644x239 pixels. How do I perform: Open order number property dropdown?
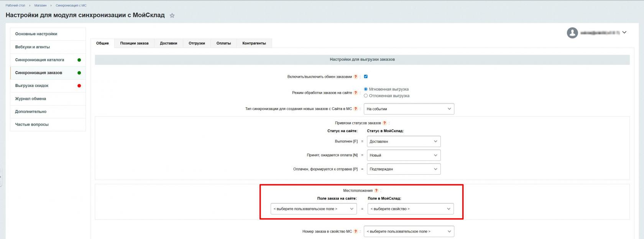pyautogui.click(x=409, y=231)
